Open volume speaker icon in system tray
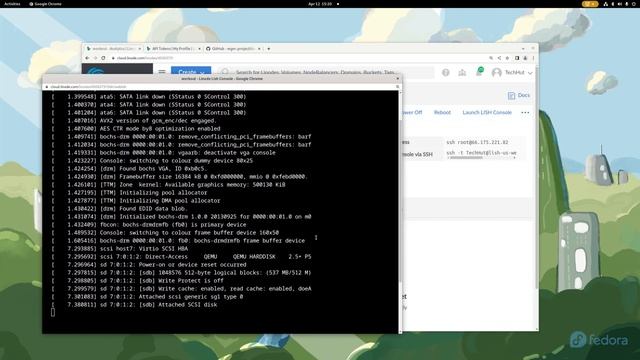This screenshot has height=360, width=640. [620, 4]
